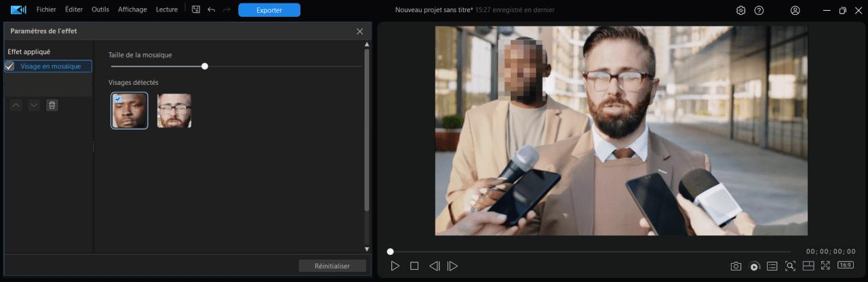Click the effect settings scrollbar up arrow
The width and height of the screenshot is (868, 282).
tap(368, 45)
